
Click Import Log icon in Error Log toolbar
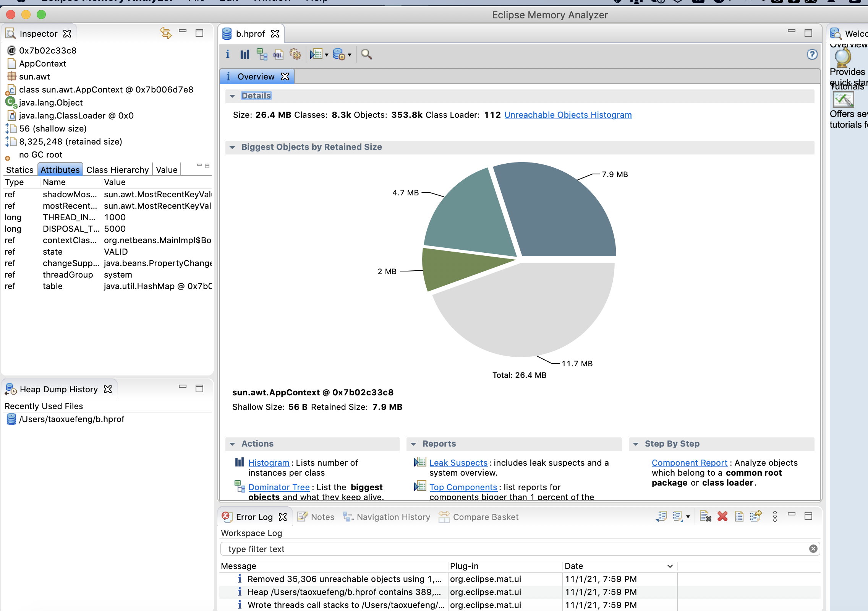(678, 517)
